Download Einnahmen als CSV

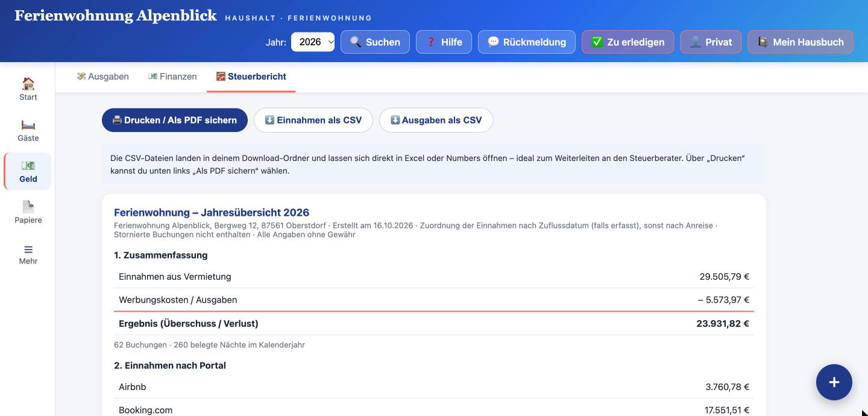pos(313,120)
